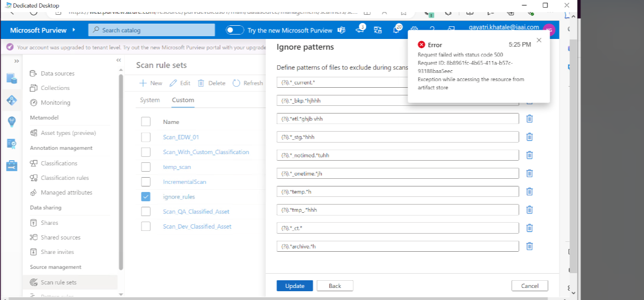Check the Scan_With_Custom_Classification checkbox

point(146,152)
